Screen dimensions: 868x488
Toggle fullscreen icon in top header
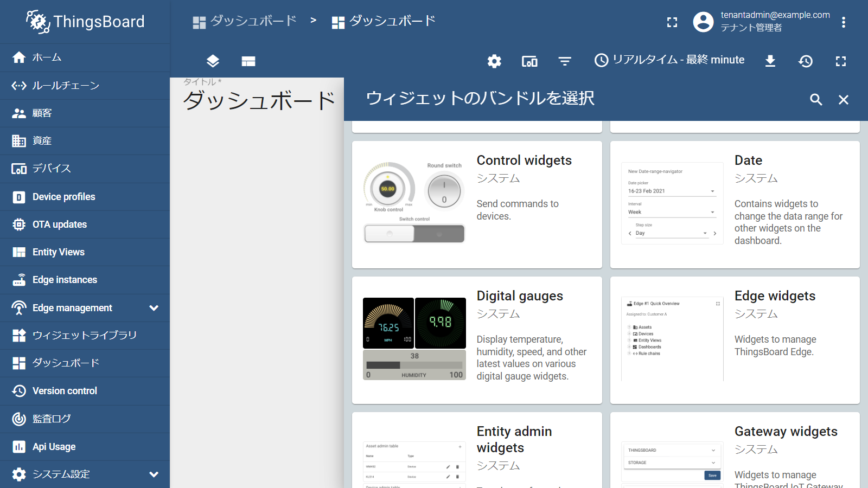(672, 22)
